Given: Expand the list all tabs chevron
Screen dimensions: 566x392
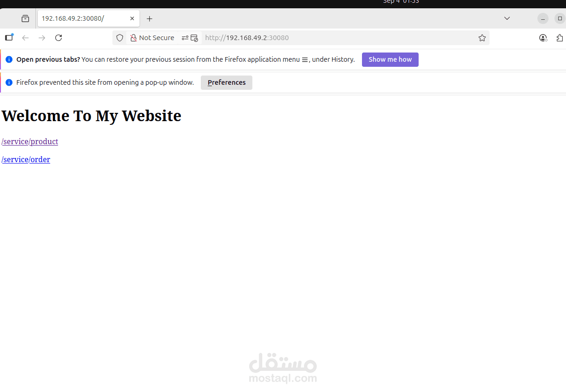Looking at the screenshot, I should pyautogui.click(x=507, y=18).
